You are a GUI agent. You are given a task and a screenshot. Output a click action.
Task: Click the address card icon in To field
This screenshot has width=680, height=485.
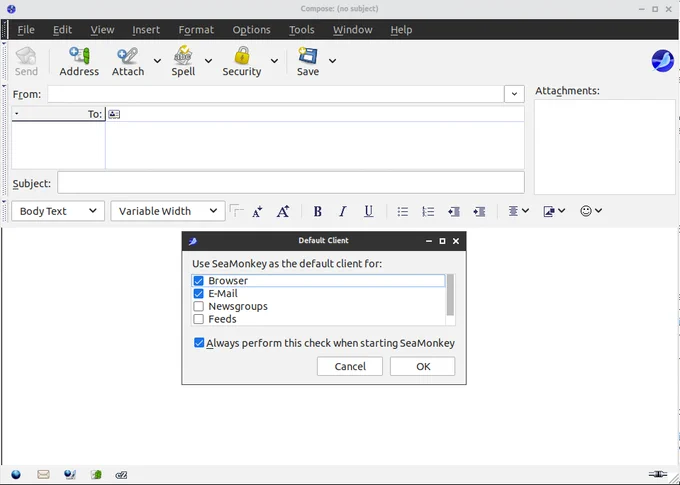coord(114,114)
